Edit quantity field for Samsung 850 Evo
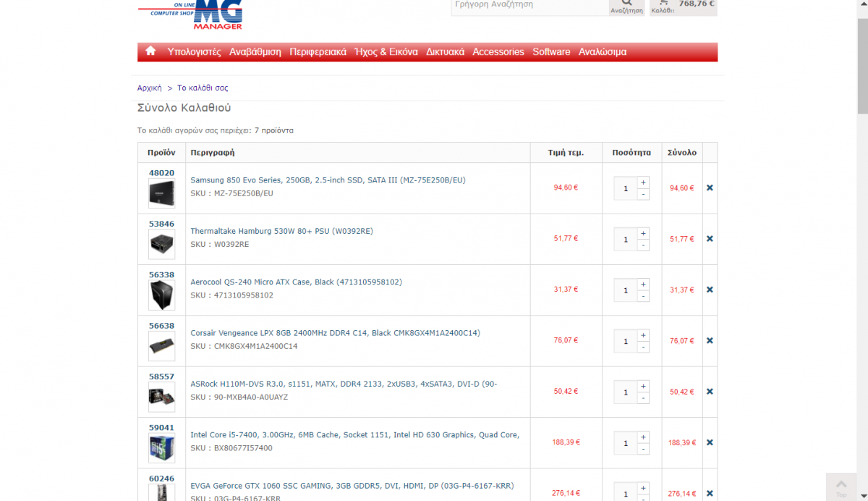Viewport: 868px width, 501px height. click(x=626, y=188)
